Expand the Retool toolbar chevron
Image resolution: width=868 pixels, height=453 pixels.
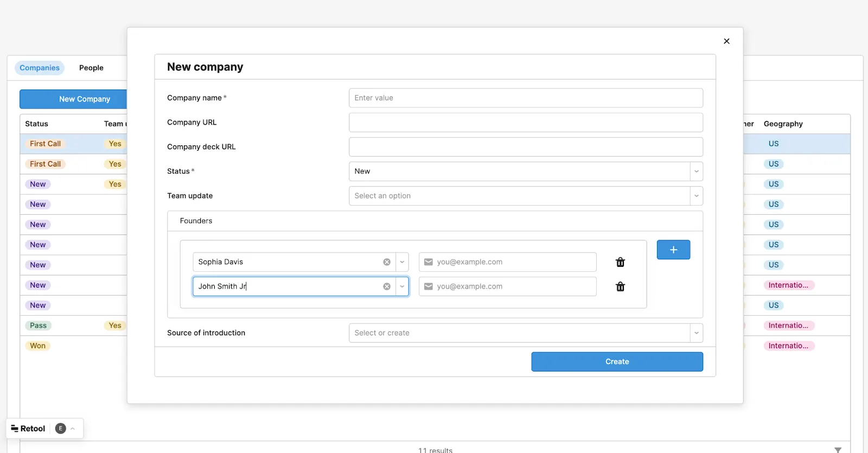pos(73,429)
